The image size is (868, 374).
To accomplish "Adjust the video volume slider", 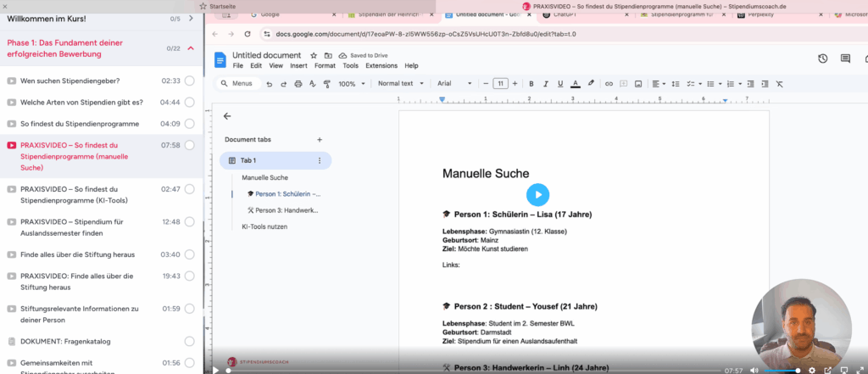I will [782, 370].
